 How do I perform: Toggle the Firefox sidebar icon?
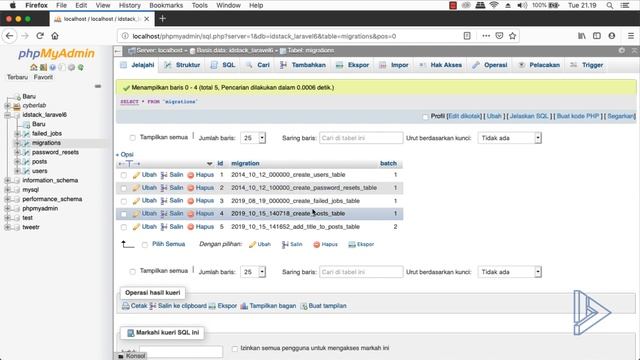coord(597,36)
